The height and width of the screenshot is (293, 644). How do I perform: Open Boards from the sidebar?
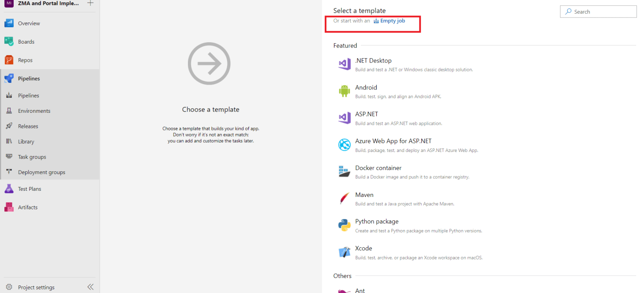pos(26,41)
